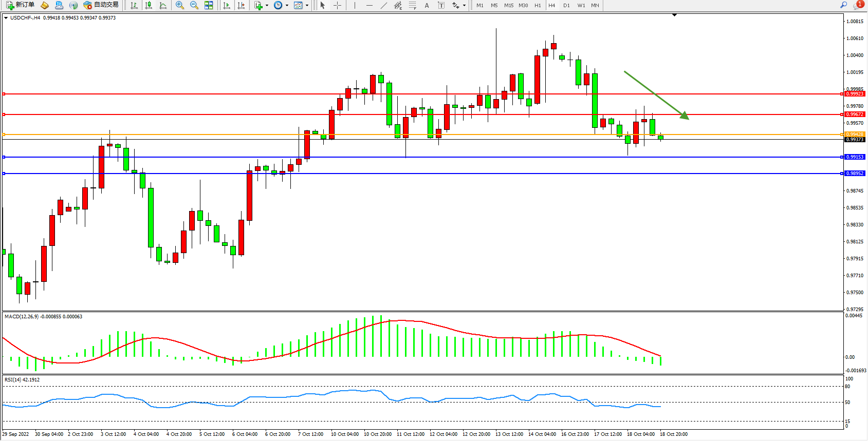Image resolution: width=868 pixels, height=441 pixels.
Task: Choose the equidistant channel tool
Action: (x=397, y=5)
